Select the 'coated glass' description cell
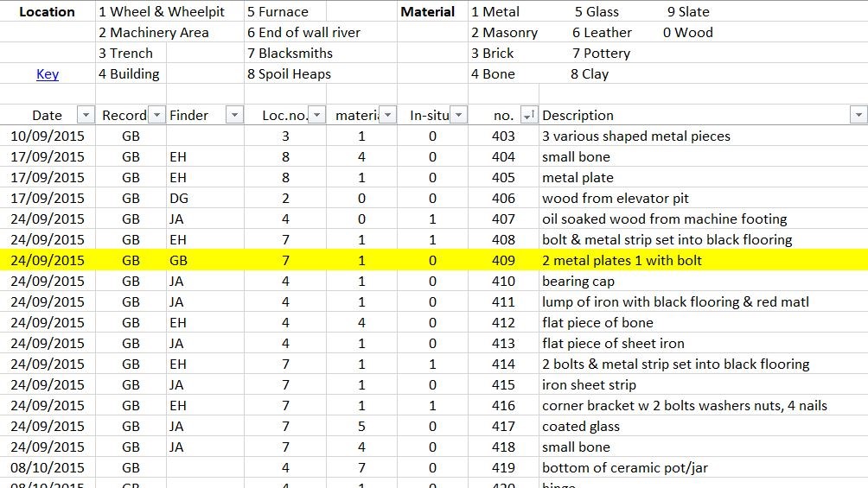Screen dimensions: 868x488 pyautogui.click(x=580, y=426)
